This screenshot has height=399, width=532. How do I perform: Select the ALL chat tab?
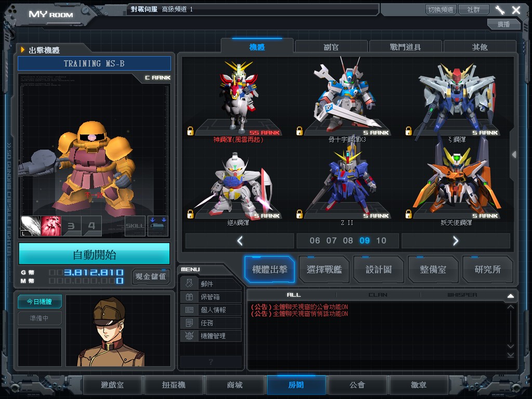[x=294, y=295]
